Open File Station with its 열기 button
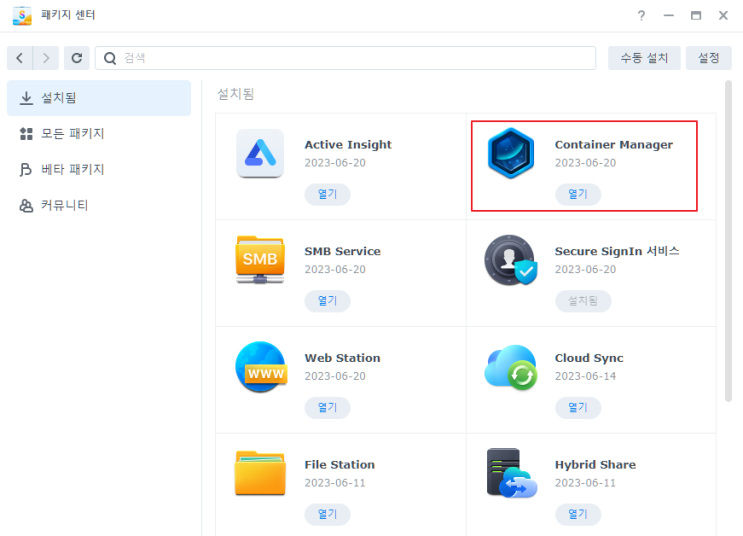Image resolution: width=743 pixels, height=536 pixels. [327, 514]
